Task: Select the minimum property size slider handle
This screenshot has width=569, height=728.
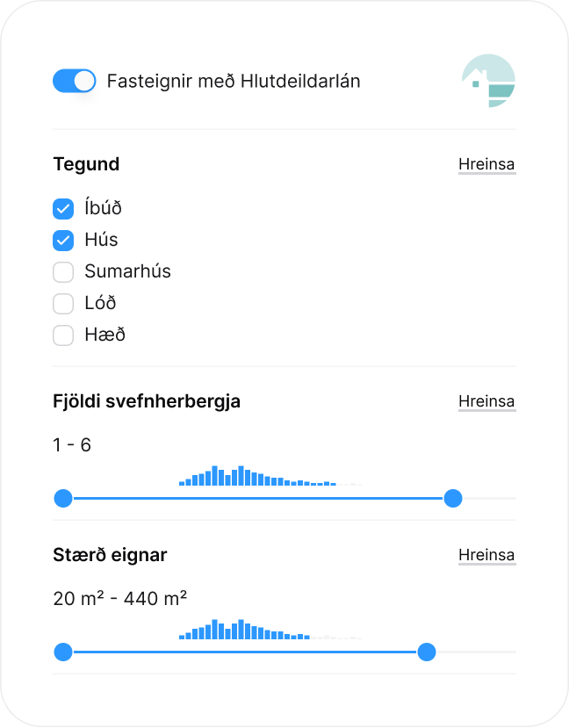Action: [63, 652]
